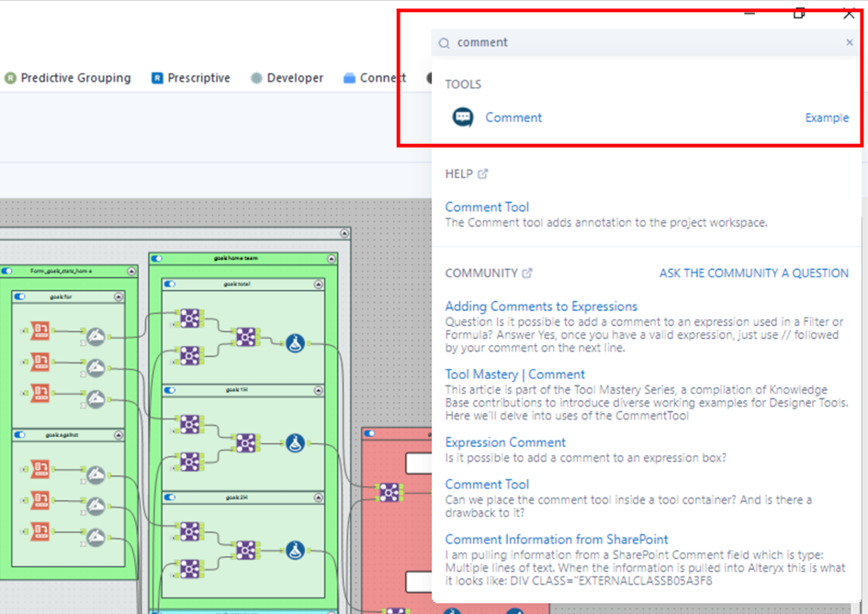The width and height of the screenshot is (868, 614).
Task: Click the search field containing 'comment'
Action: pyautogui.click(x=645, y=42)
